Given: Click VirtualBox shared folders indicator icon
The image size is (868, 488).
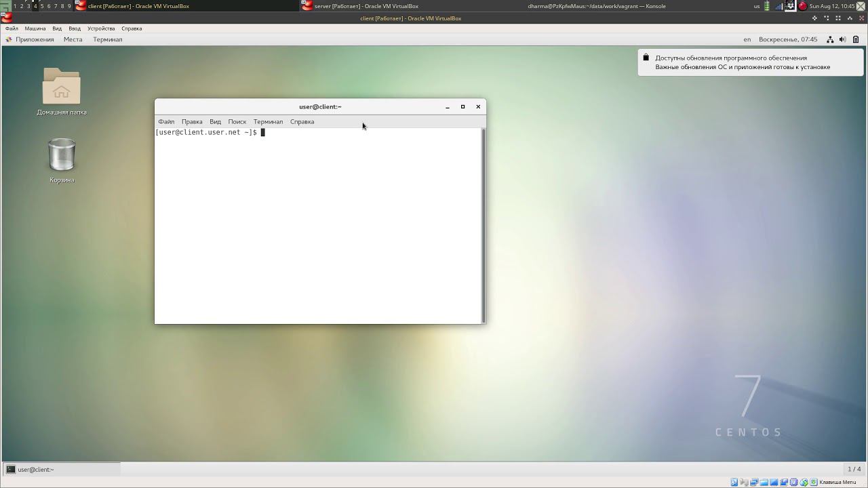Looking at the screenshot, I should (764, 482).
